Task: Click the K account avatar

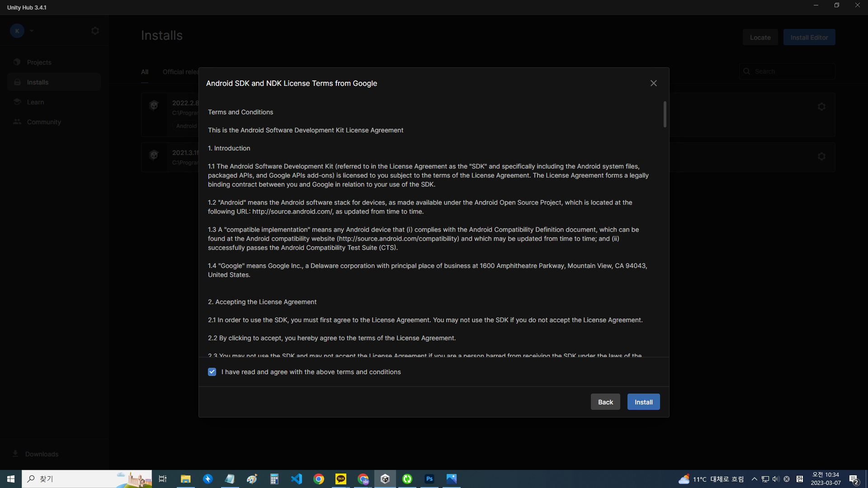Action: click(17, 31)
